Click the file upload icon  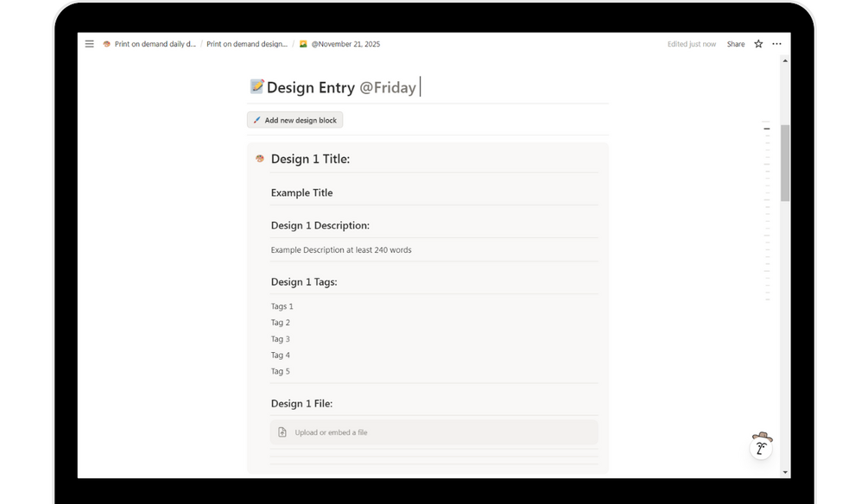pos(282,432)
